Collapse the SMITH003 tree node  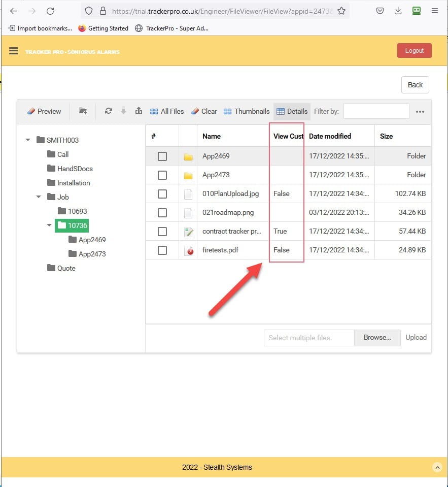(x=28, y=140)
